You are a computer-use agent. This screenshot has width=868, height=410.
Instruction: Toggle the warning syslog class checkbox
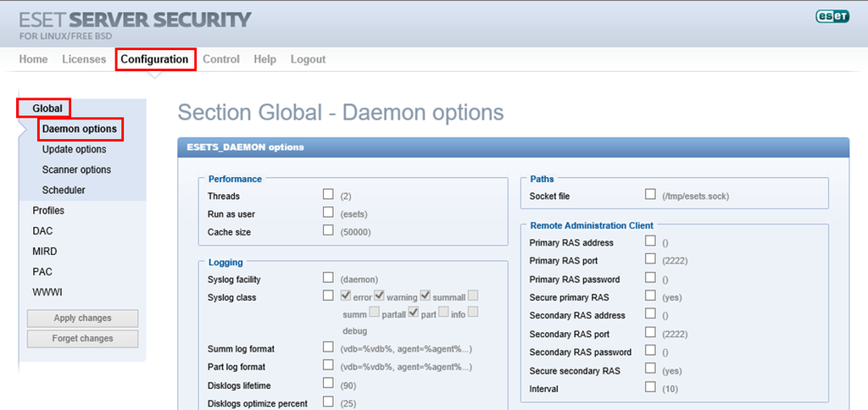(x=379, y=296)
